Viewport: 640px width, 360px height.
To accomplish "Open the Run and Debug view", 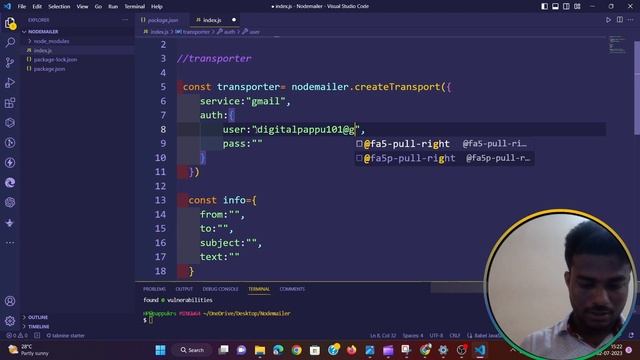I will click(10, 82).
